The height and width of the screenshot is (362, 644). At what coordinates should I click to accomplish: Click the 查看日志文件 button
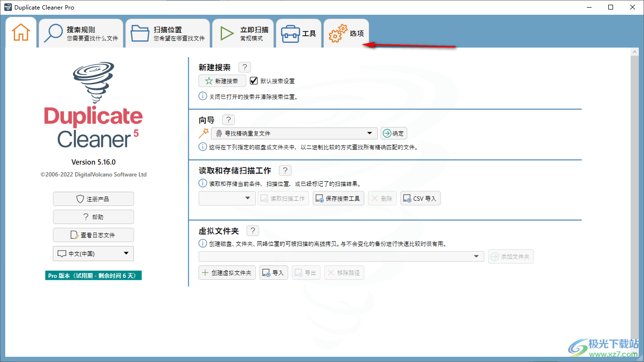tap(93, 235)
